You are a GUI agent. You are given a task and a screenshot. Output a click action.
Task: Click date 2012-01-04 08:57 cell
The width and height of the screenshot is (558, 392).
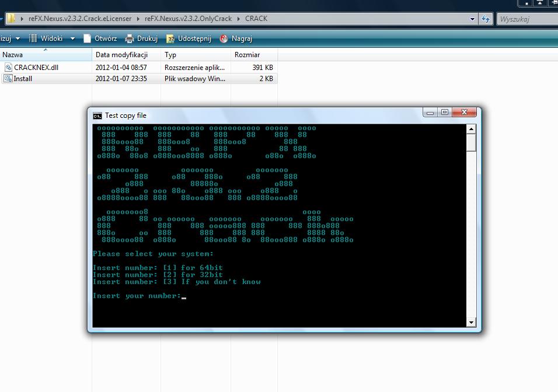pos(121,67)
